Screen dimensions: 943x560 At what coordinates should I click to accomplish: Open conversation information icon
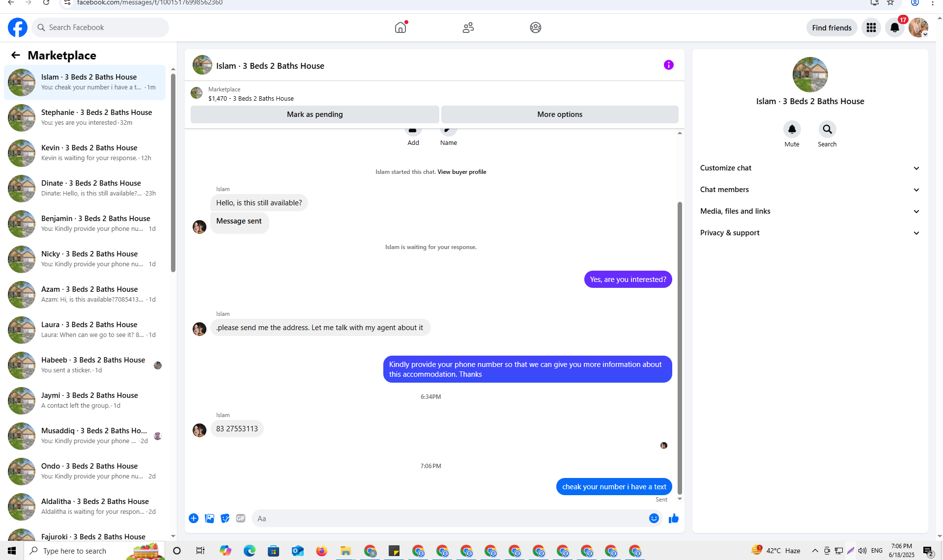pos(669,65)
